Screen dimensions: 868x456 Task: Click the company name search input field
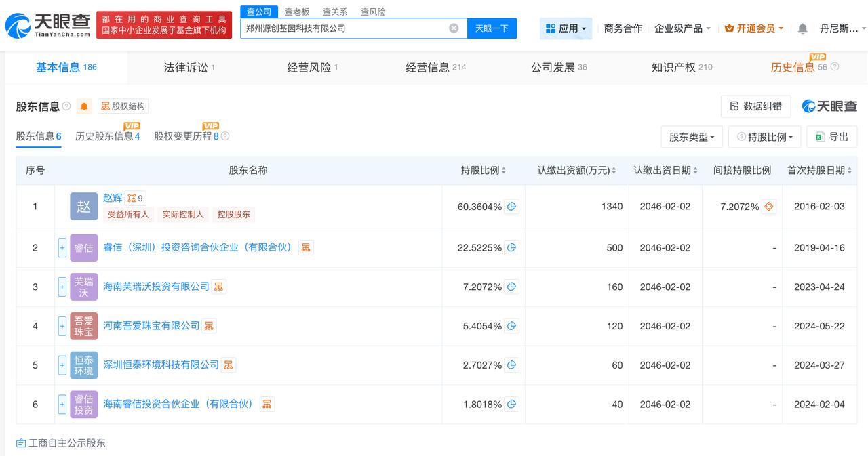coord(342,28)
